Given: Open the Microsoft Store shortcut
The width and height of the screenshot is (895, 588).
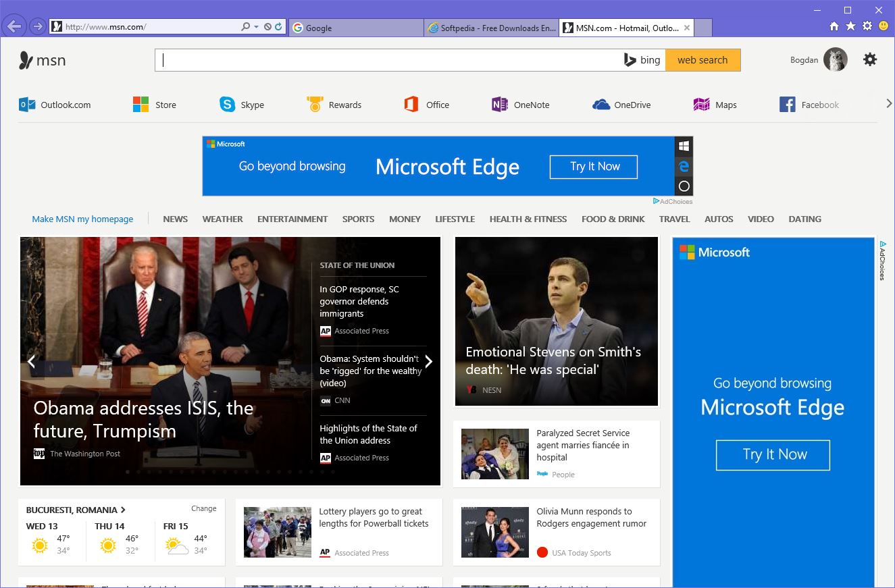Looking at the screenshot, I should [154, 105].
